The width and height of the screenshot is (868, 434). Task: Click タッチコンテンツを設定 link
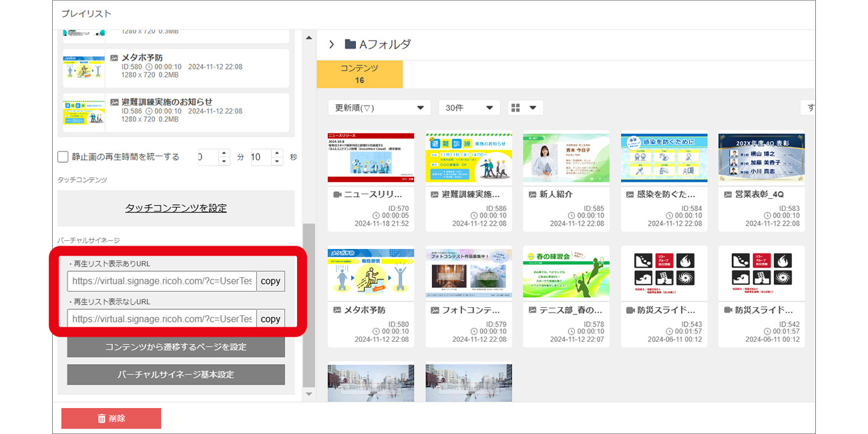176,208
